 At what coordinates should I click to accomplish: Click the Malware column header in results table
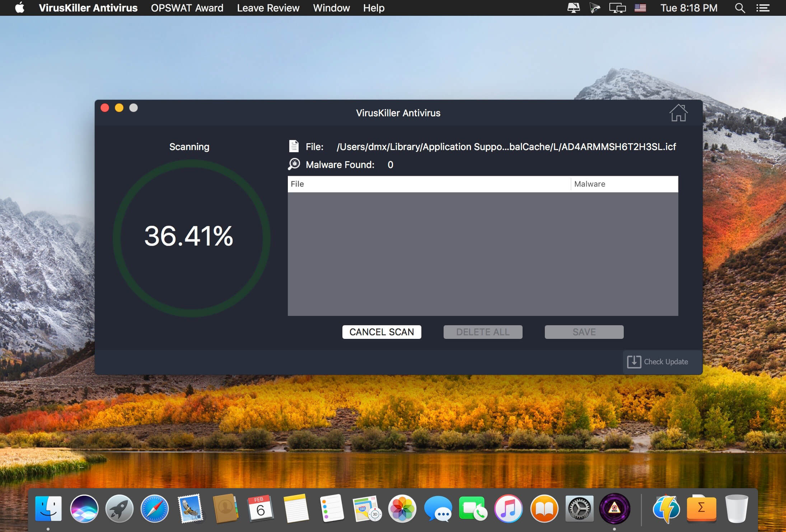pos(624,184)
